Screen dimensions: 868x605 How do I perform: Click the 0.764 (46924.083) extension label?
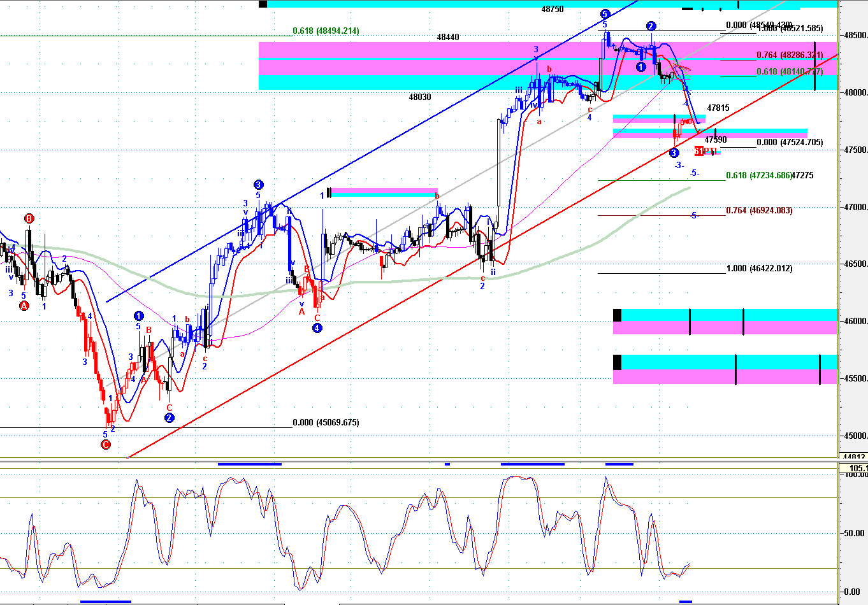pos(759,210)
